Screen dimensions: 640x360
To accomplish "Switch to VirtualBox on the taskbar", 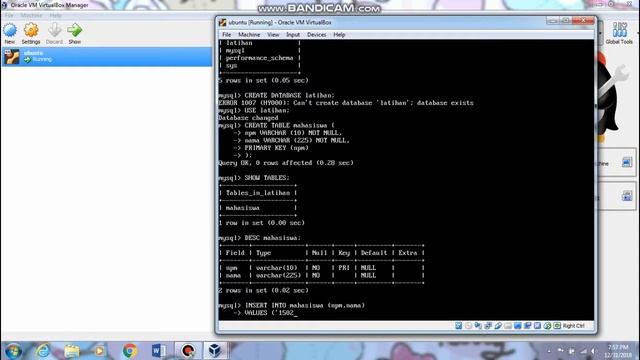I will coord(215,351).
